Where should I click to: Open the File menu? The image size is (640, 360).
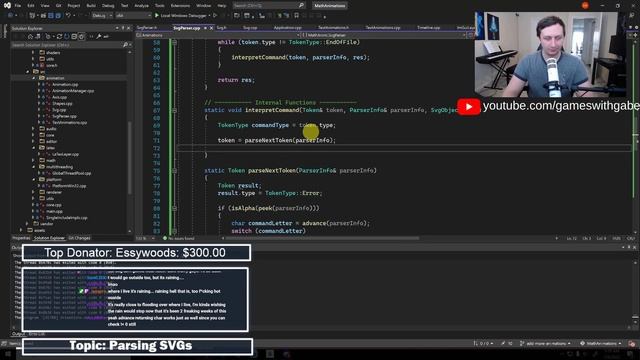[18, 6]
